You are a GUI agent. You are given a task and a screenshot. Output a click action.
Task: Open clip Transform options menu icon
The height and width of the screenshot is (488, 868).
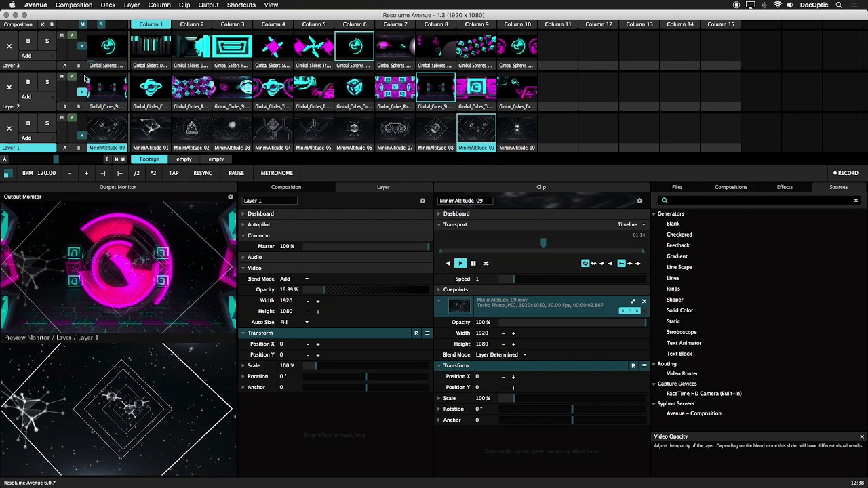(x=644, y=366)
